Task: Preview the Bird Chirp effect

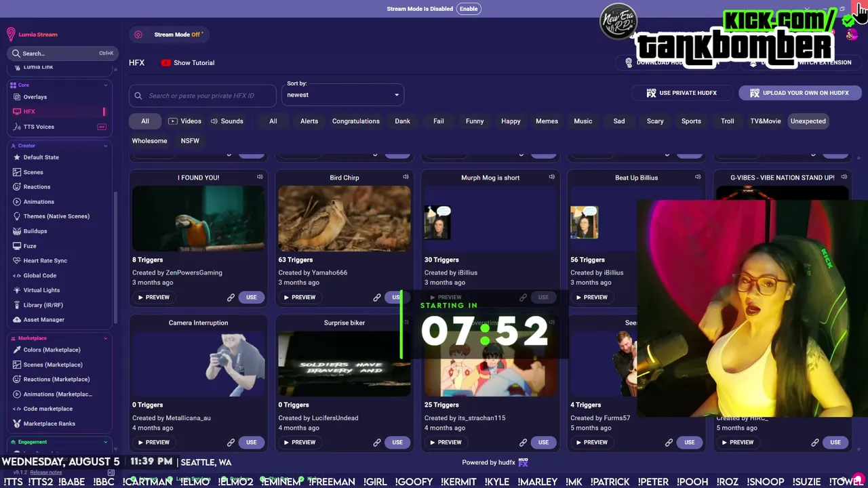Action: 300,298
